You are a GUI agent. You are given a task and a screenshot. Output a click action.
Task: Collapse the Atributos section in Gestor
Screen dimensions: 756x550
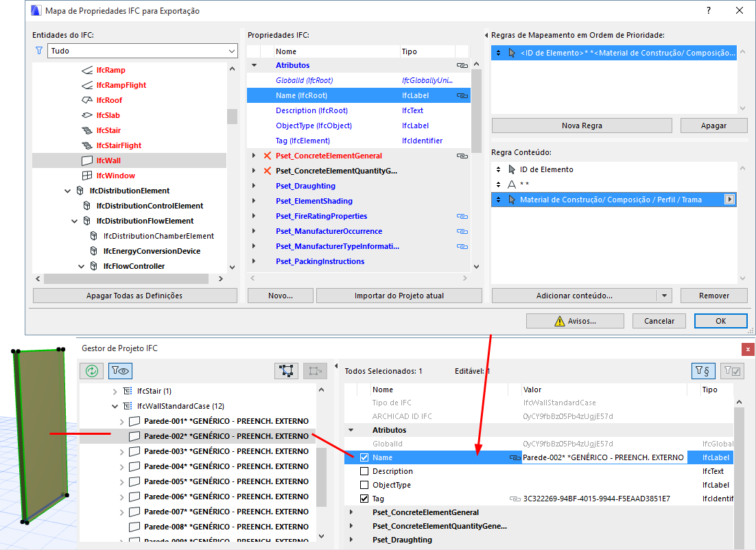pos(351,430)
